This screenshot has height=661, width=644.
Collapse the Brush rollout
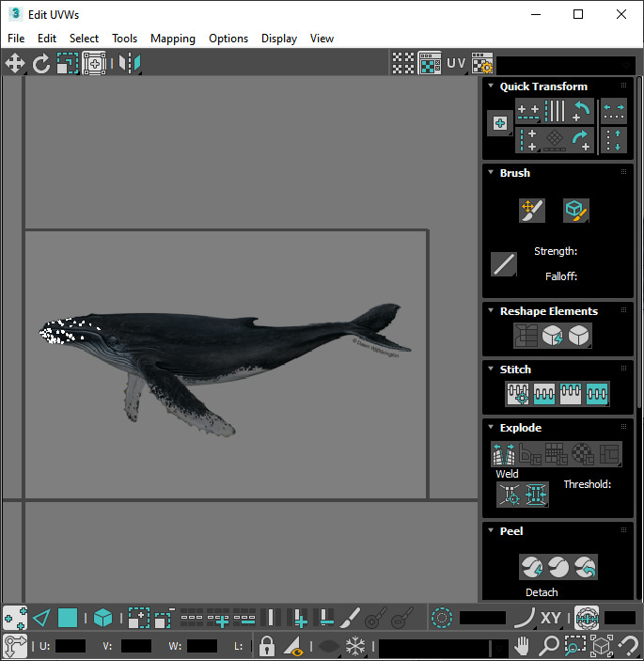(x=491, y=172)
